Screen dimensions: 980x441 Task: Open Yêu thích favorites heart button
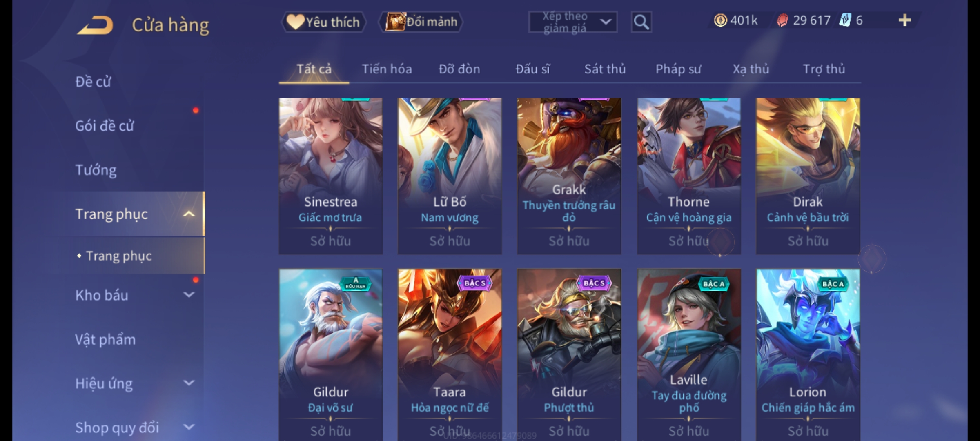323,22
